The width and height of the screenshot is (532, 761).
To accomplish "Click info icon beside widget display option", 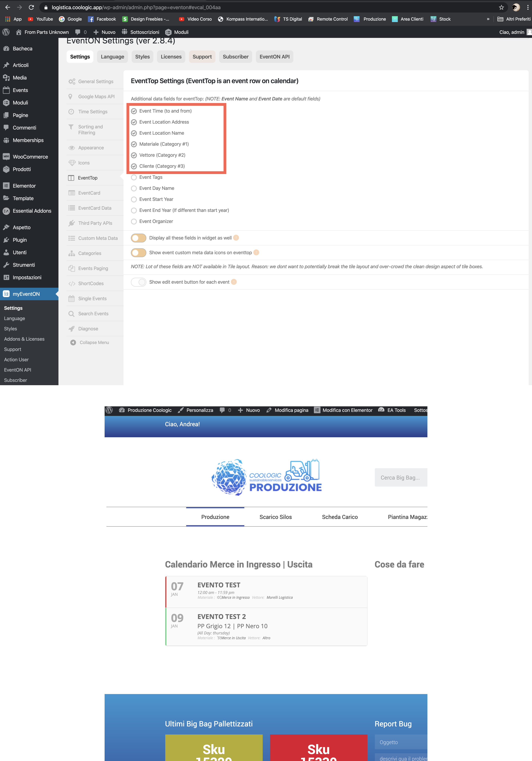I will [x=236, y=238].
